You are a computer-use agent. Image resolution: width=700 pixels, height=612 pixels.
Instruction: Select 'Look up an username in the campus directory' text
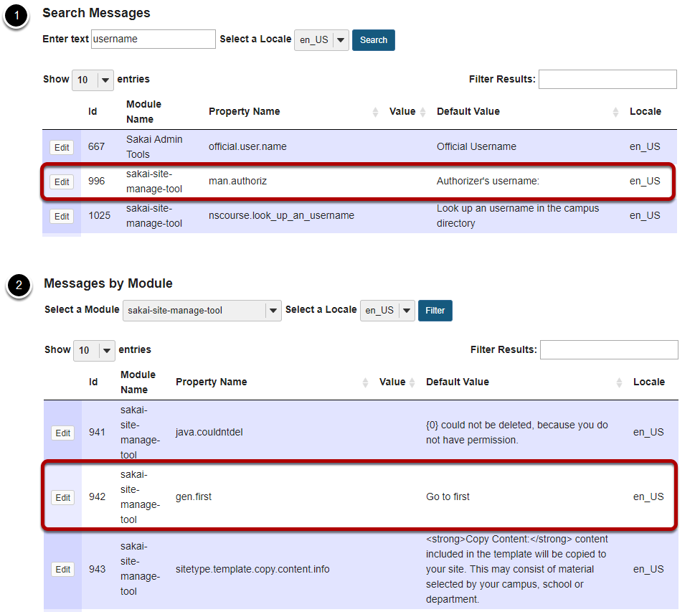pos(518,216)
